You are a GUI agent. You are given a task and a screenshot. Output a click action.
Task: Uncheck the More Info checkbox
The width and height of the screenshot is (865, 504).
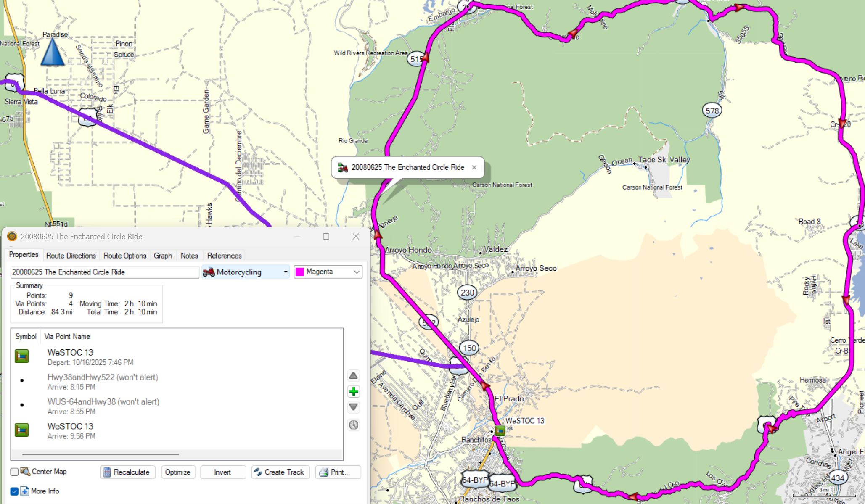tap(14, 491)
